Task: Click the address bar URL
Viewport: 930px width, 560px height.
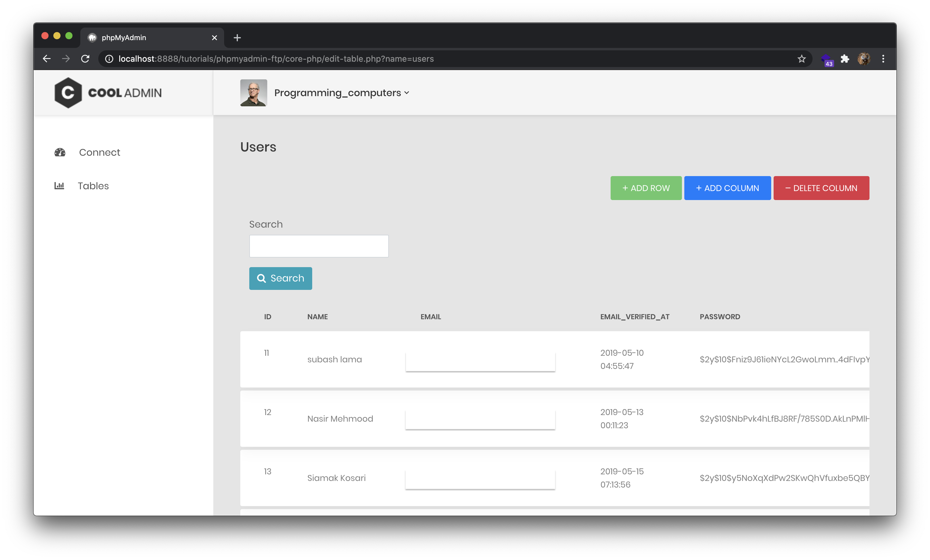Action: (x=276, y=59)
